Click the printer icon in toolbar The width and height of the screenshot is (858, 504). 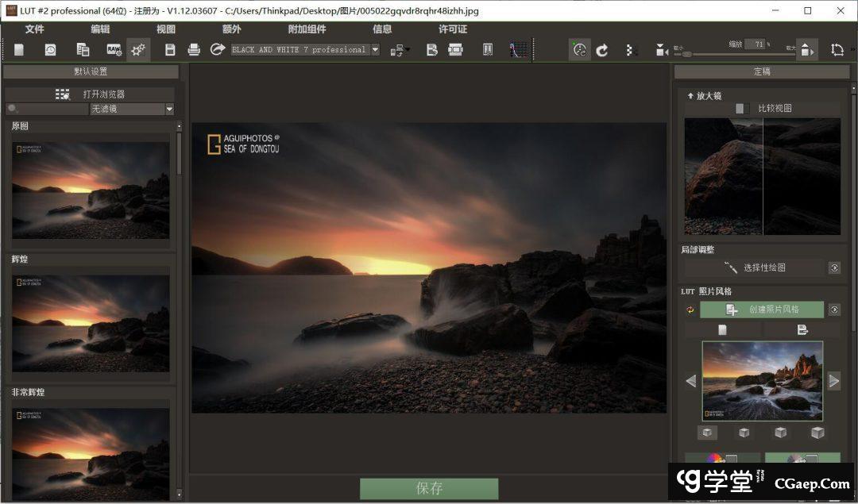(x=194, y=50)
